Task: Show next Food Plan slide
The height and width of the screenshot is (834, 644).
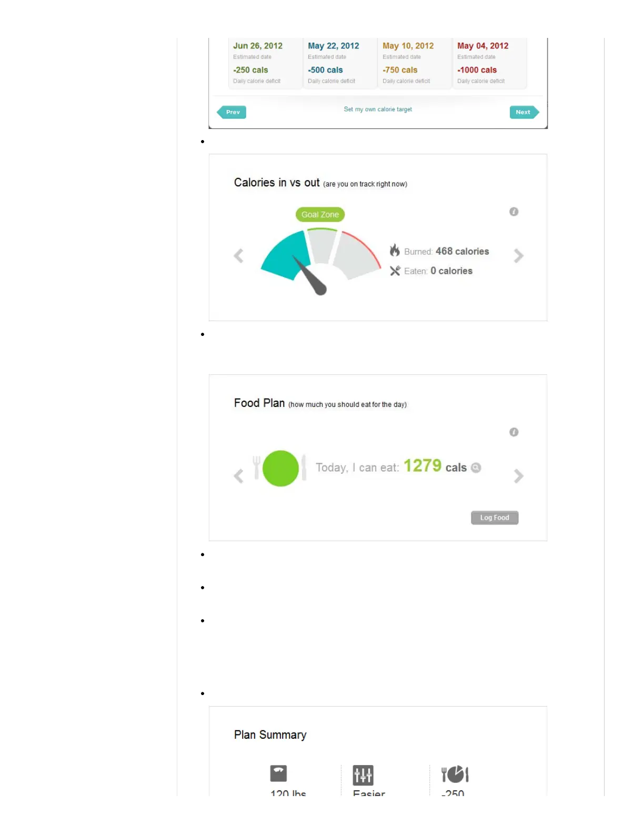Action: 519,476
